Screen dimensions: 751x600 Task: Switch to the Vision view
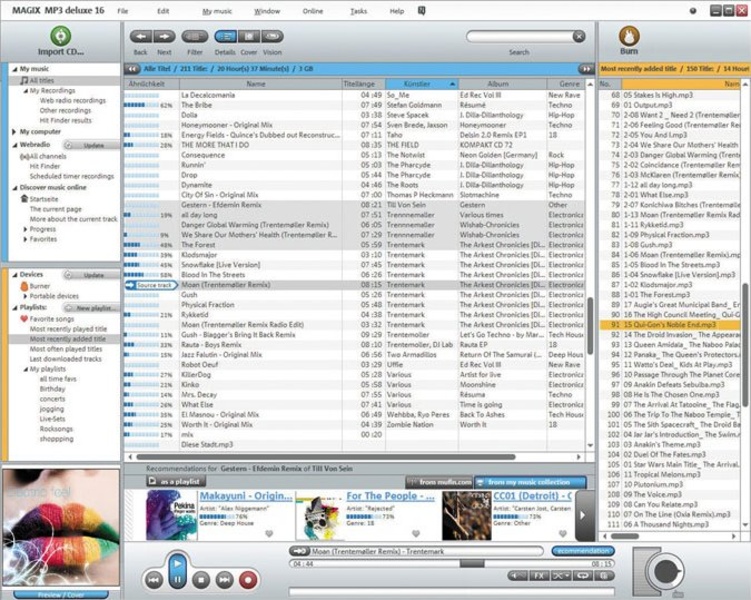(272, 36)
